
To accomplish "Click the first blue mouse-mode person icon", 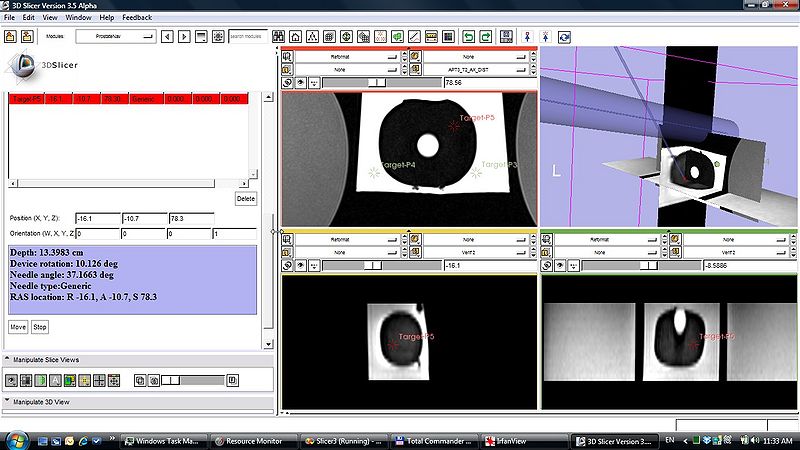I will click(528, 37).
